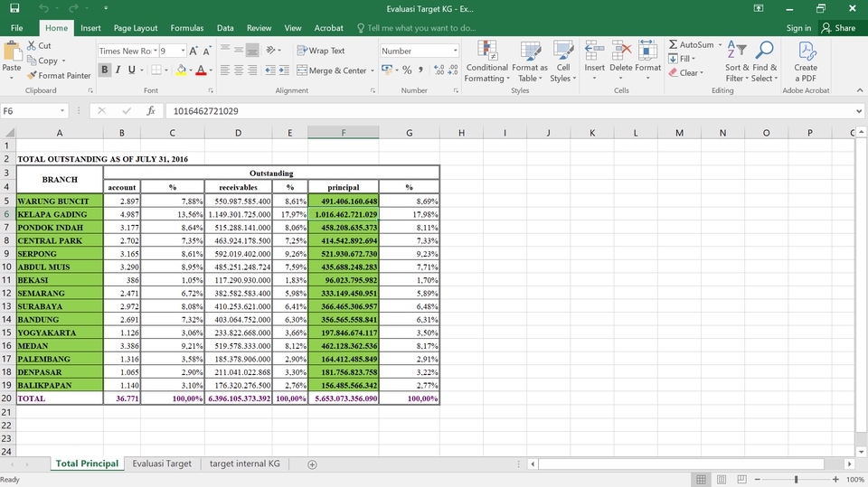Switch to the Data tab

click(x=225, y=28)
